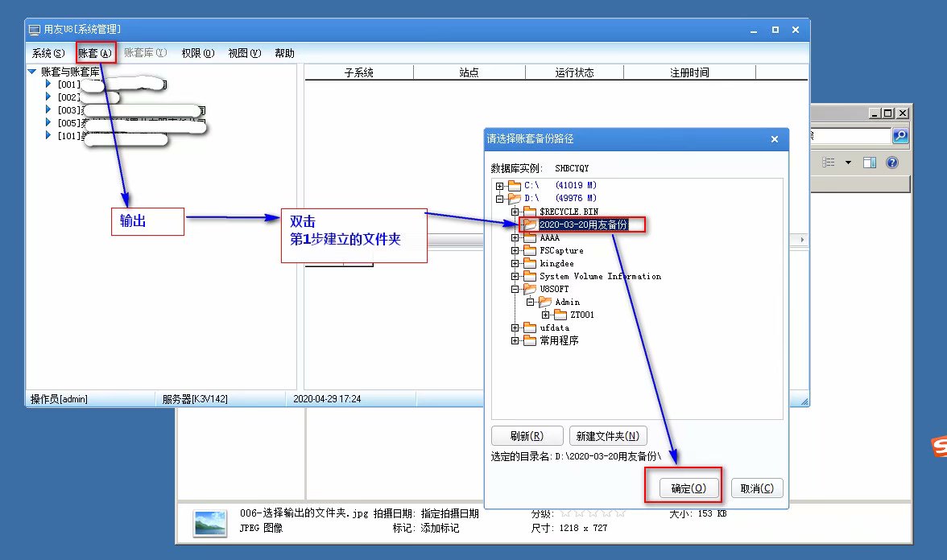Open the 账套(A) menu
The width and height of the screenshot is (947, 560).
(x=95, y=53)
